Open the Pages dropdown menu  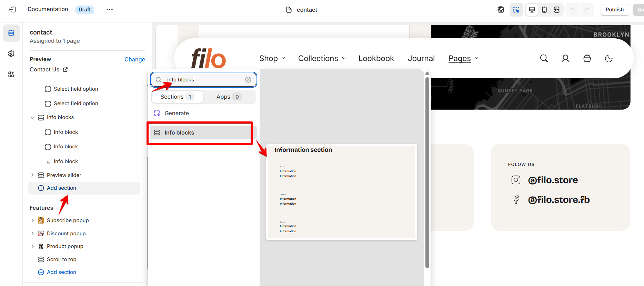[x=464, y=59]
